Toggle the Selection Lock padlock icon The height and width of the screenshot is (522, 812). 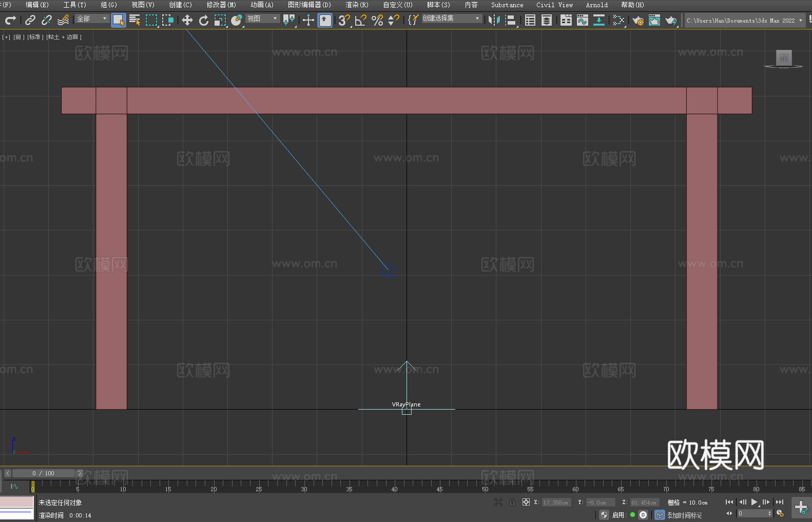(512, 502)
